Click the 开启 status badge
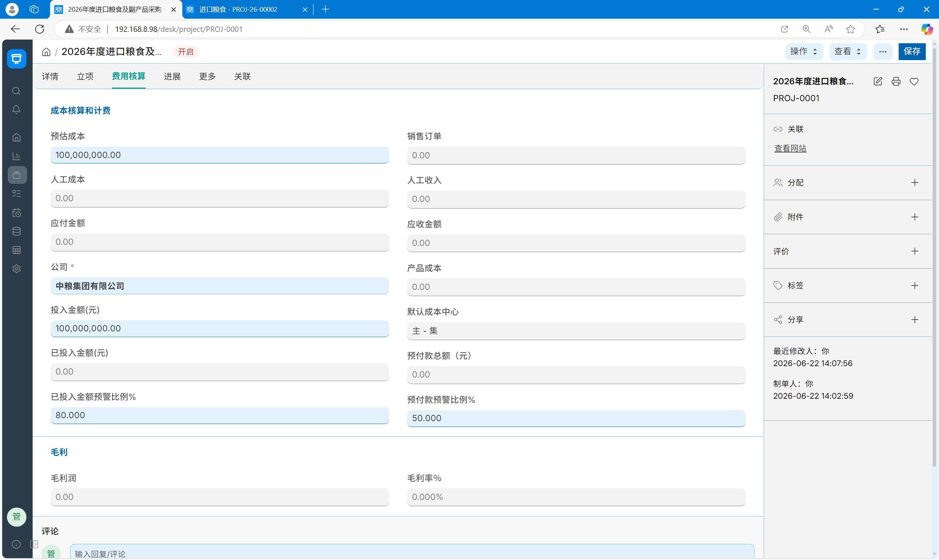The height and width of the screenshot is (560, 939). pos(186,52)
